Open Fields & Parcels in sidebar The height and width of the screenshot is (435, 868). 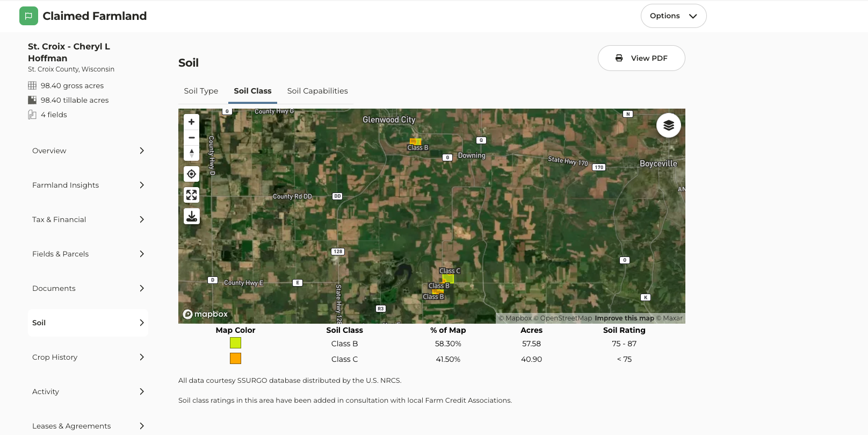click(88, 254)
